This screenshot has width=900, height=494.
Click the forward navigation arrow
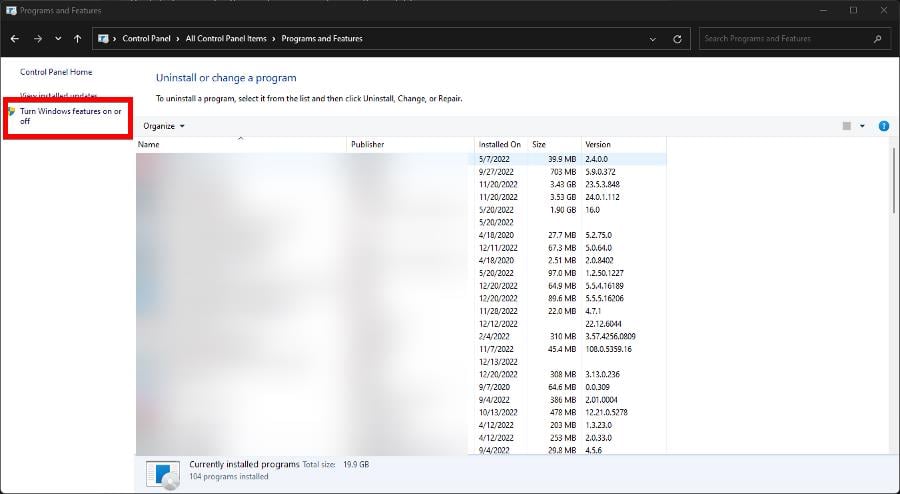tap(38, 38)
